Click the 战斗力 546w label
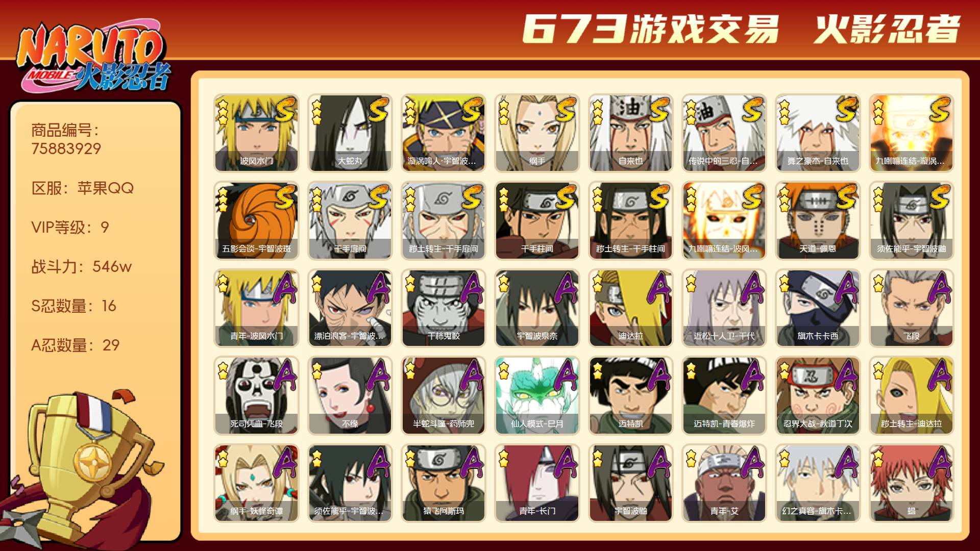 click(82, 266)
